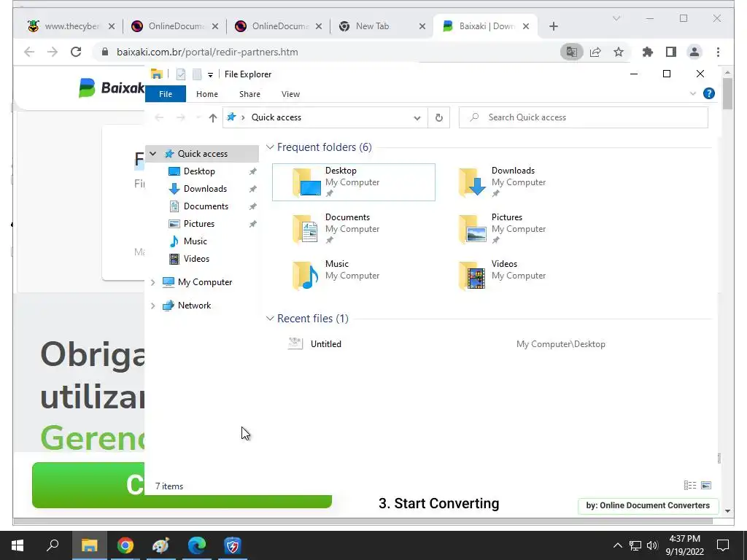Image resolution: width=747 pixels, height=560 pixels.
Task: Select Downloads in the navigation pane
Action: tap(205, 189)
